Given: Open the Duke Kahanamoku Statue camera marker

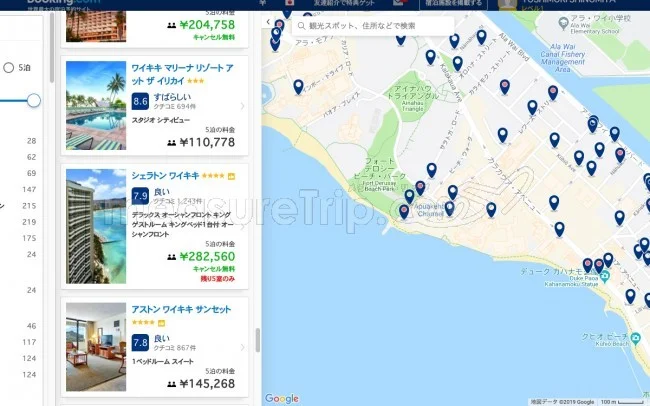Looking at the screenshot, I should coord(604,275).
